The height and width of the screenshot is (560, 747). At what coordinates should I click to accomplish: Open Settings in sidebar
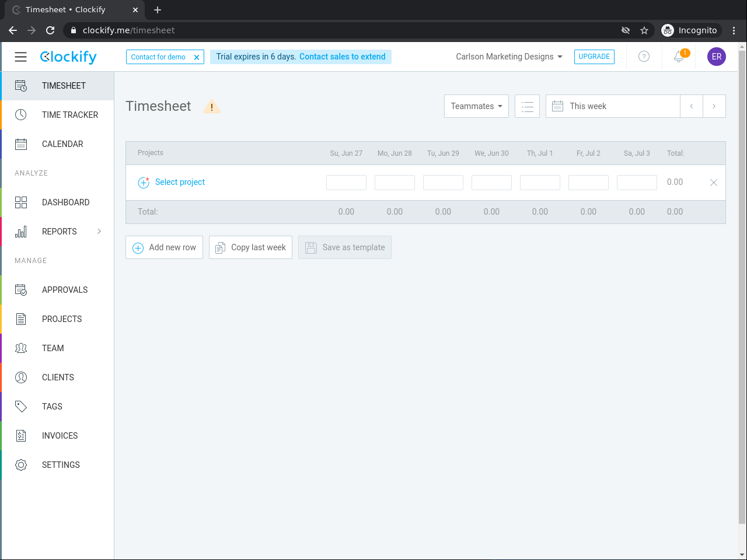[x=57, y=465]
